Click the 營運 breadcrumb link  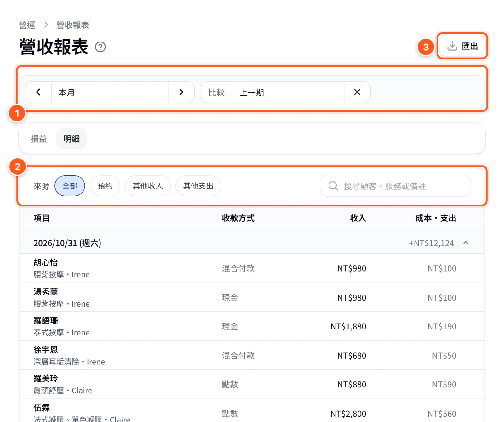click(x=27, y=25)
